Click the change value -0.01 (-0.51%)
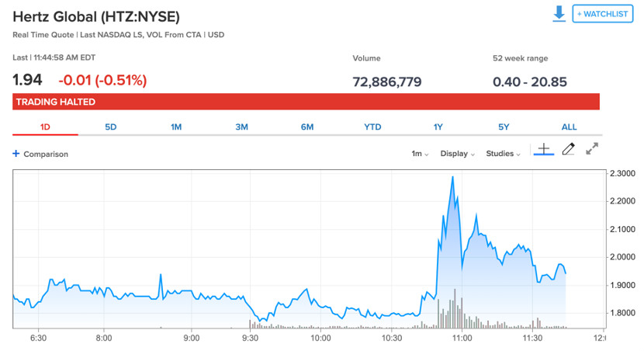The image size is (644, 351). coord(102,80)
